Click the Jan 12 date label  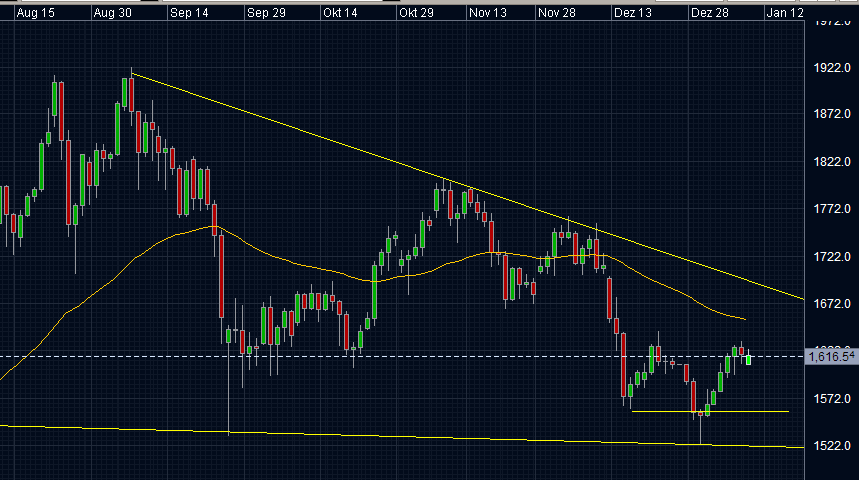(784, 13)
